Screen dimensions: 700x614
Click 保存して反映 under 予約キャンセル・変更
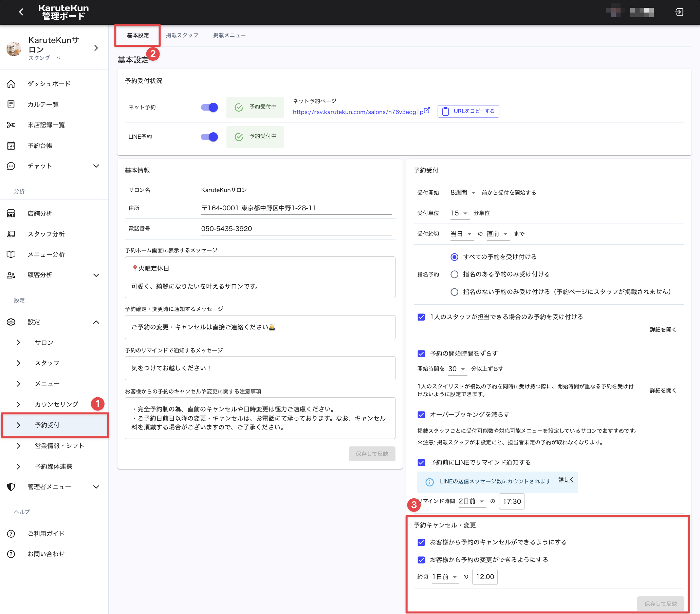tap(660, 604)
